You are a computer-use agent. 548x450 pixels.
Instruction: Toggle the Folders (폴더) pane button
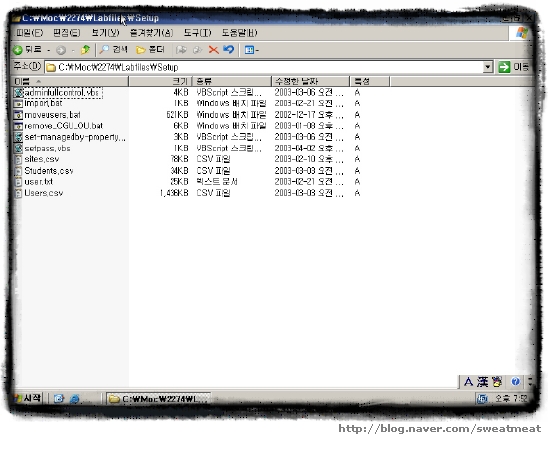[150, 50]
